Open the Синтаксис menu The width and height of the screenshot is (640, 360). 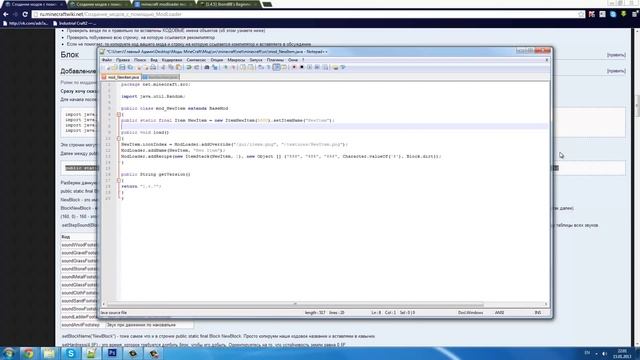coord(196,60)
